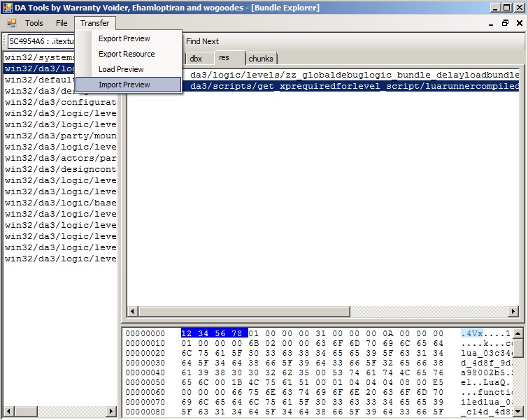This screenshot has width=528, height=420.
Task: Select win32/da3/party/moun bundle in list
Action: click(60, 136)
